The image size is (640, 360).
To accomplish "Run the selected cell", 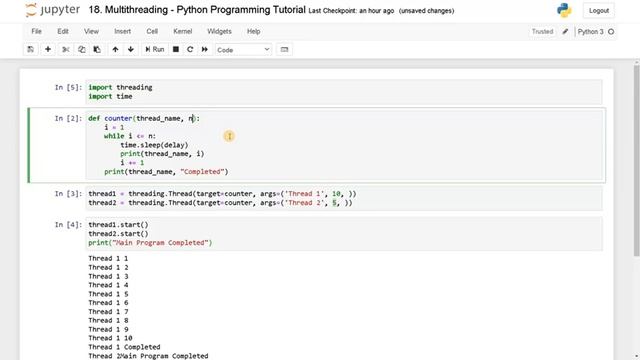I will pos(155,49).
